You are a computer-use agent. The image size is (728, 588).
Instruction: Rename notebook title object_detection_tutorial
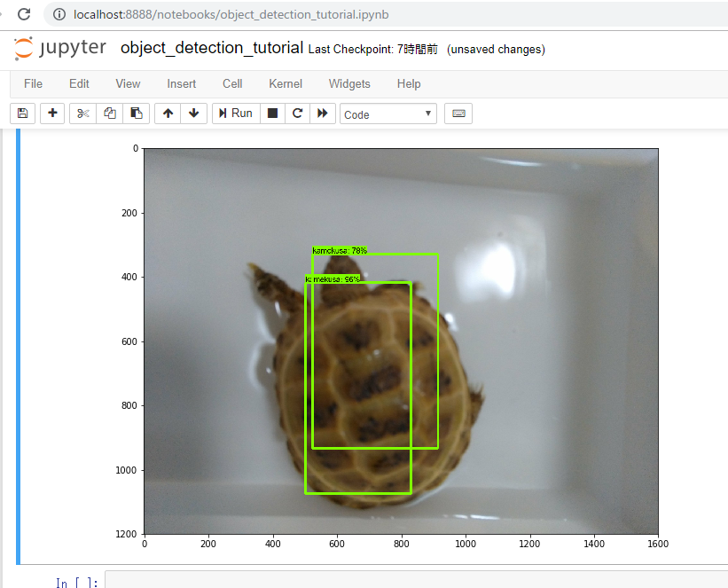(x=211, y=48)
